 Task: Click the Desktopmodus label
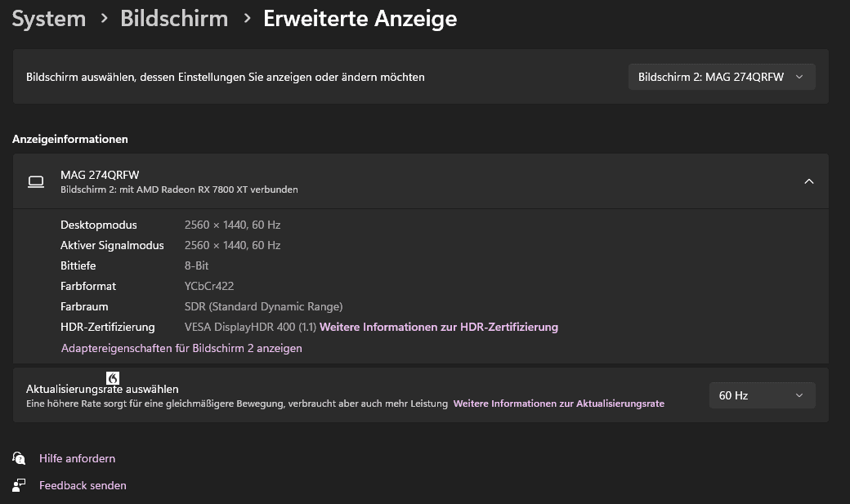[99, 225]
